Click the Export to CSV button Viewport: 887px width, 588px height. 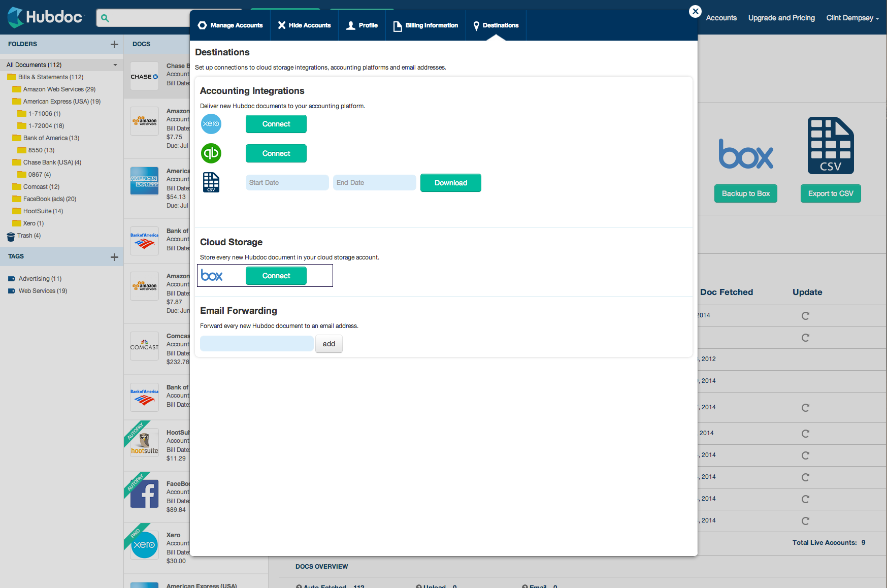coord(831,193)
